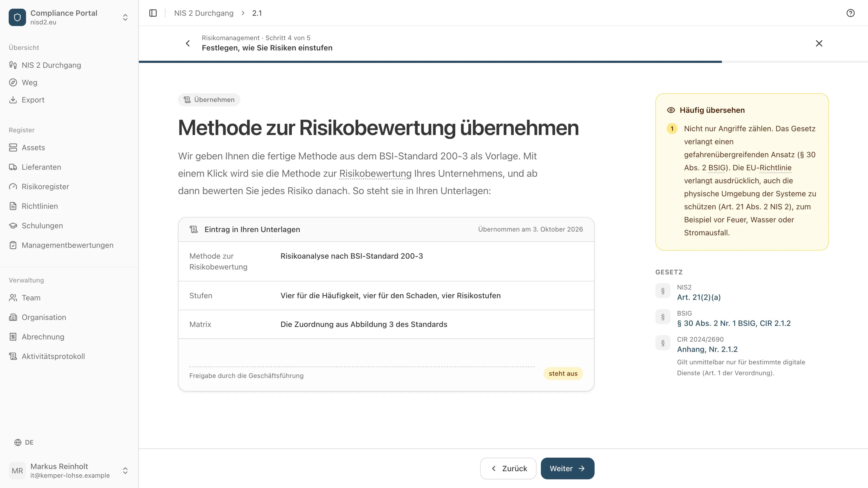Open the Risikoregister entry
This screenshot has width=868, height=488.
[46, 187]
